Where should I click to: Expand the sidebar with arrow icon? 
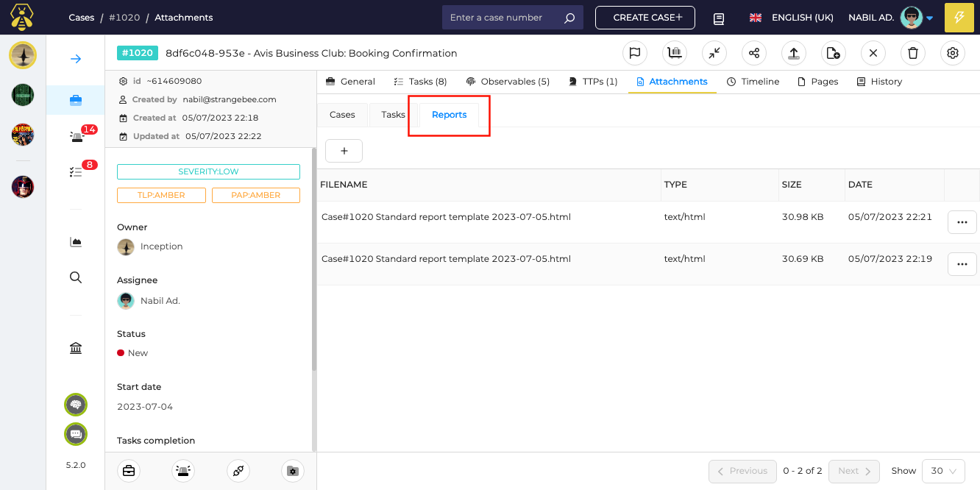click(x=76, y=59)
